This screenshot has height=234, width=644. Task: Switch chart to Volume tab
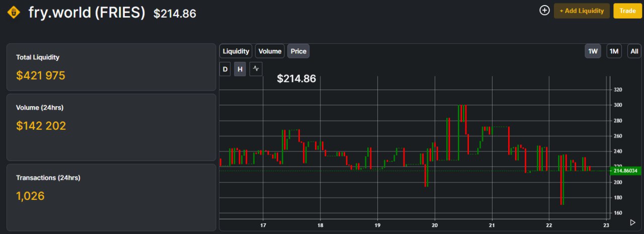(270, 51)
